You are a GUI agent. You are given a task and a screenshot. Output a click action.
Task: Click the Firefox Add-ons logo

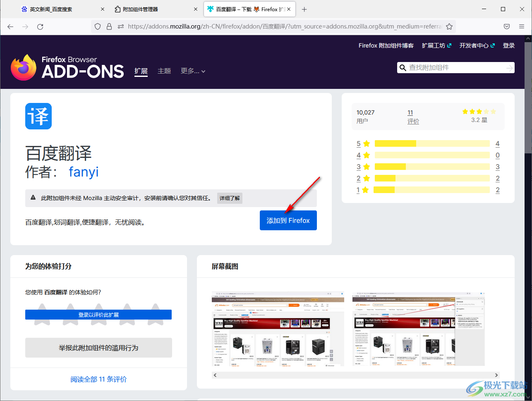click(67, 67)
